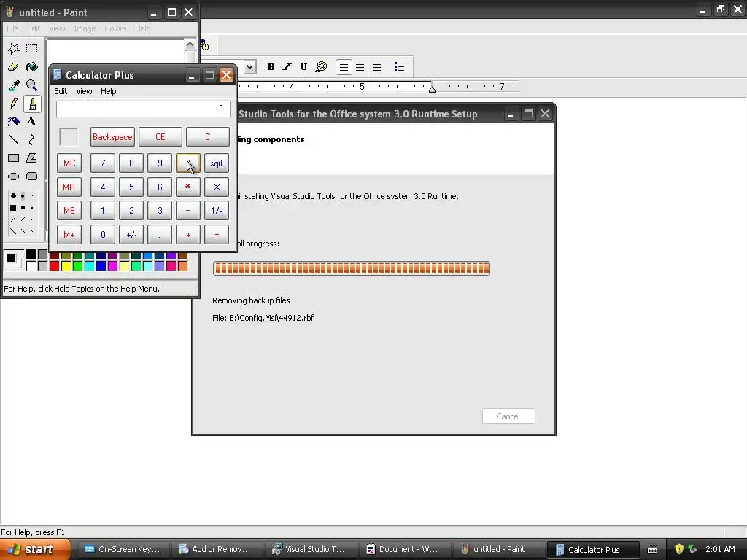Pick the red swatch in Paint palette
Screen dimensions: 747x560
(54, 265)
